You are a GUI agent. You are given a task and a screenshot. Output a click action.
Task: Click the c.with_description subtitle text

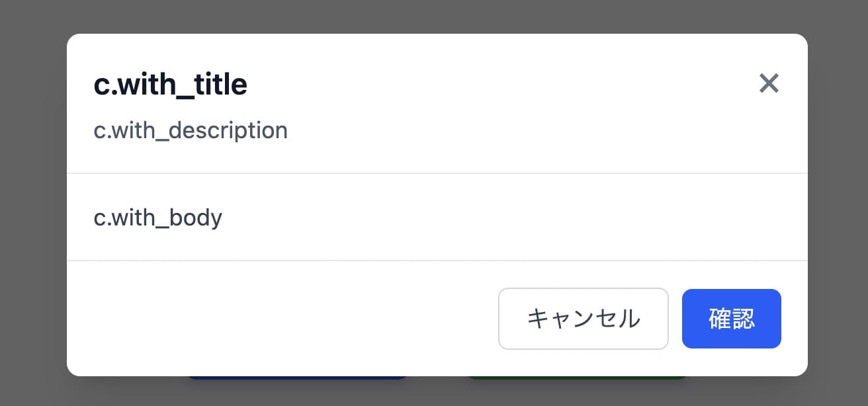191,130
